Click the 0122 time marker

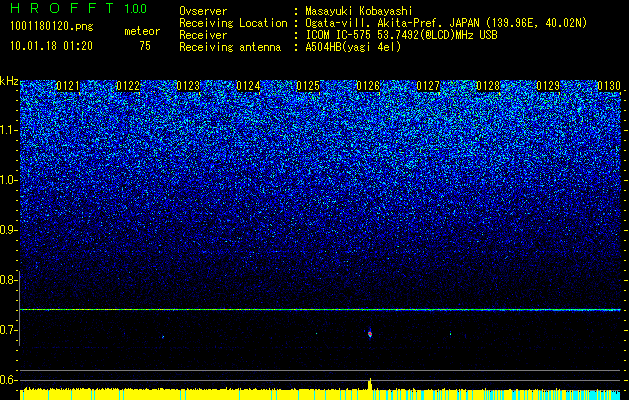[128, 86]
